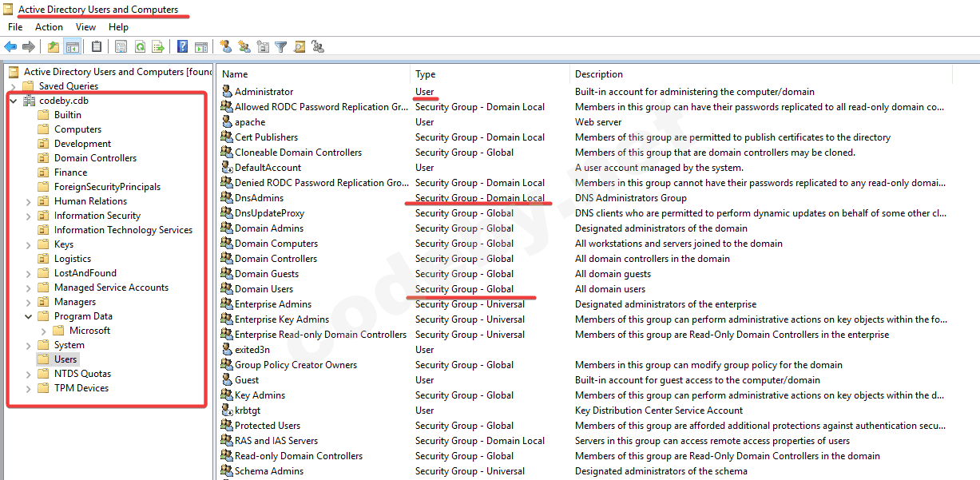Go back with the blue Back arrow
Screen dimensions: 980x480
10,47
